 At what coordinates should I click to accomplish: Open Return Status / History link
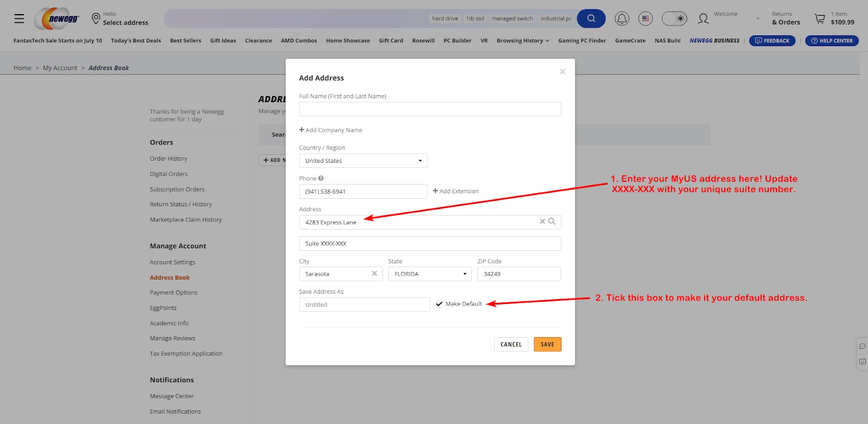tap(181, 204)
